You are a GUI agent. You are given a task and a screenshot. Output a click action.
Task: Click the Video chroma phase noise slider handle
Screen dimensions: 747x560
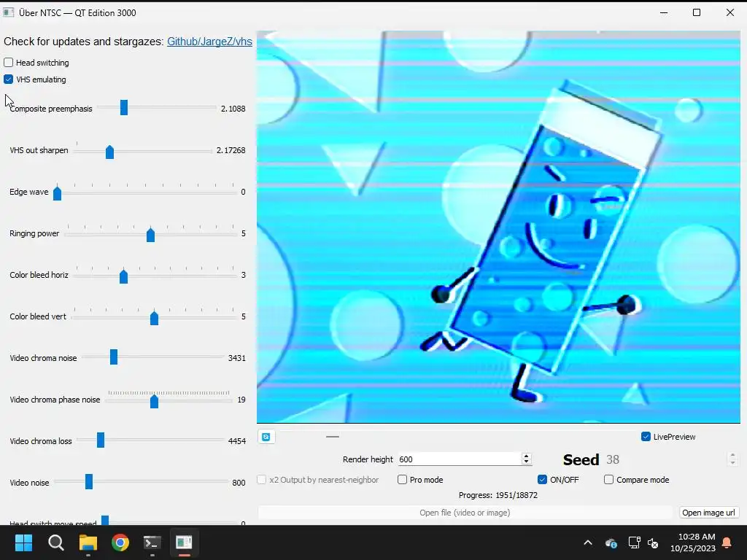click(154, 401)
